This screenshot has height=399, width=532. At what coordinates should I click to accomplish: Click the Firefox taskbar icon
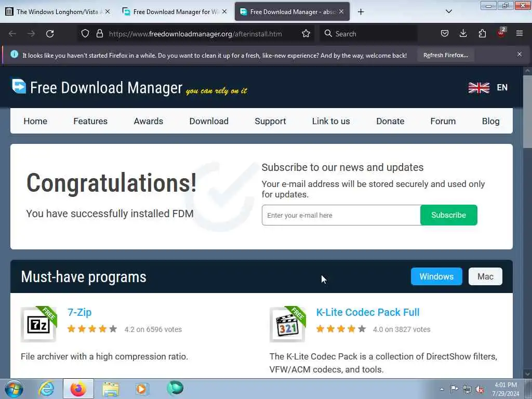(78, 389)
